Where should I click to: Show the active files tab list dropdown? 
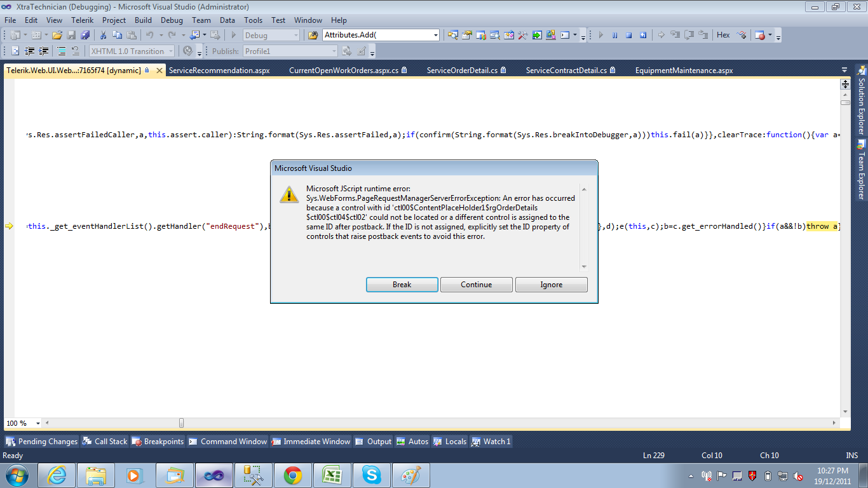844,71
